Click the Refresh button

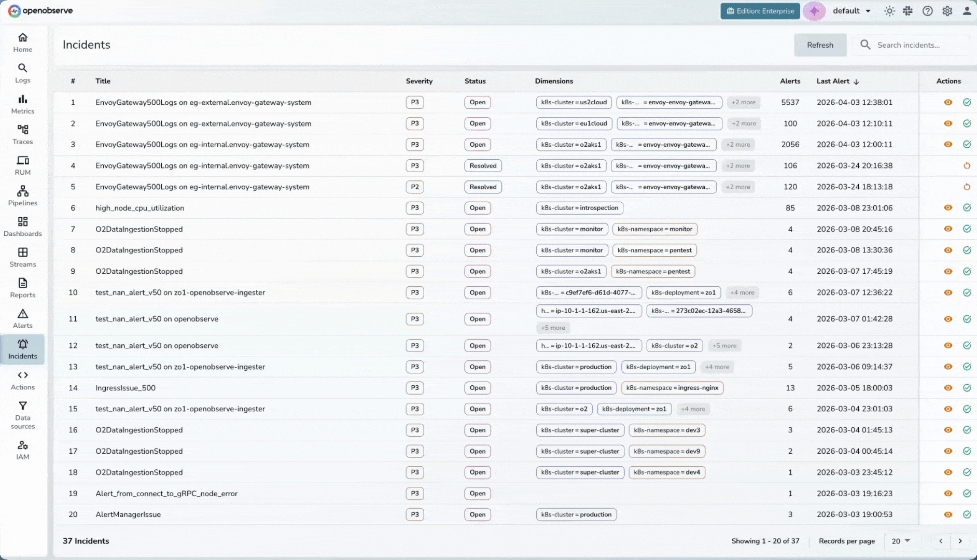(819, 45)
